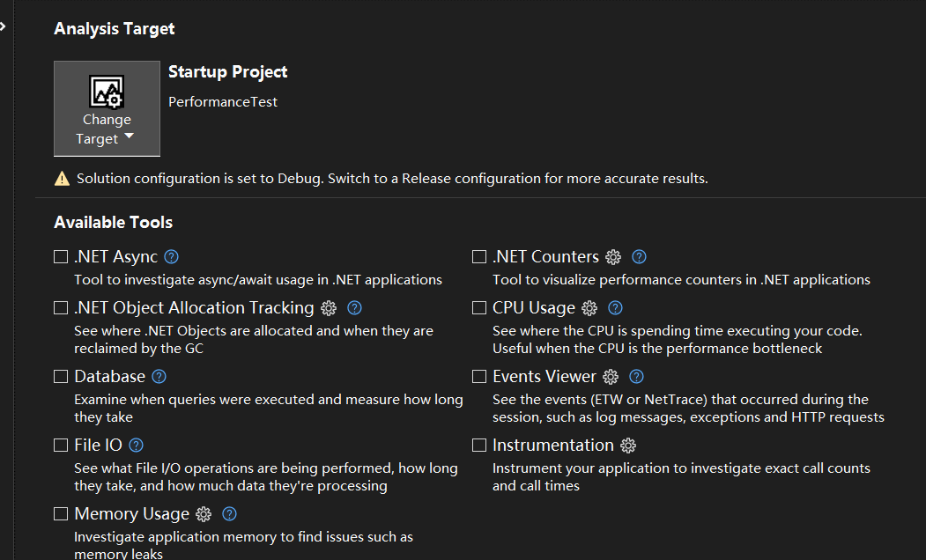Click the collapse chevron at left edge

coord(3,27)
